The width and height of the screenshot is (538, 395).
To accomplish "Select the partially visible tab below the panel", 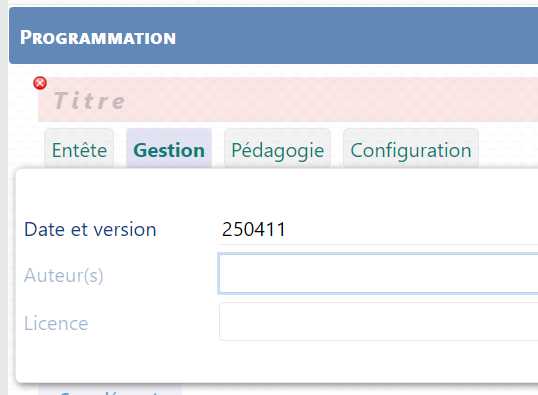I will (110, 390).
